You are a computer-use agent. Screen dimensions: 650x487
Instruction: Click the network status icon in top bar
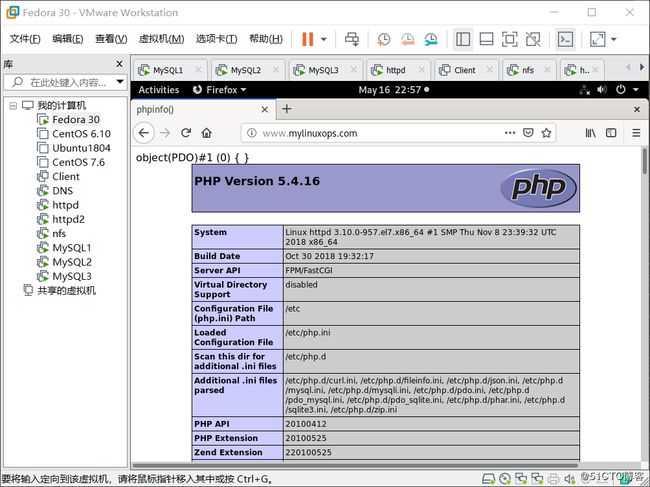tap(585, 90)
